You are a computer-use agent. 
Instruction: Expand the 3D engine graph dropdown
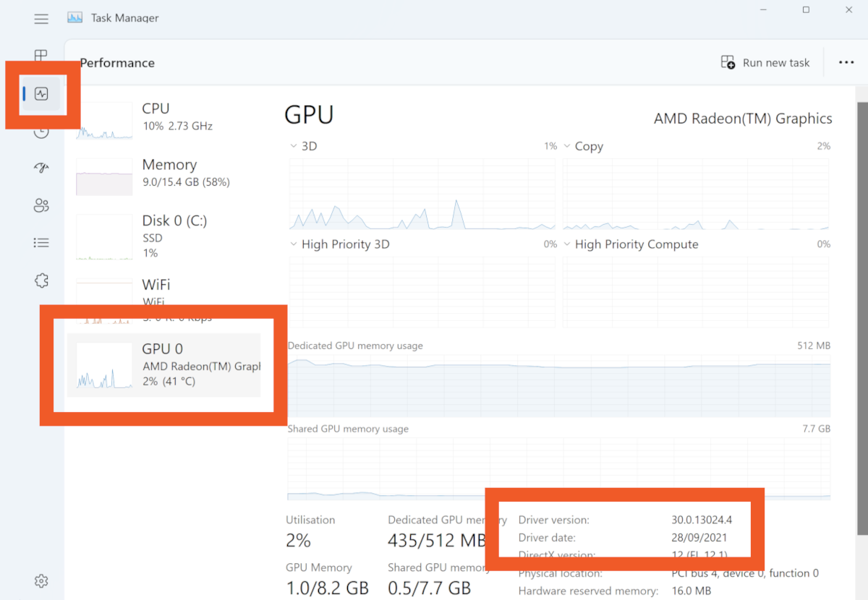point(294,146)
